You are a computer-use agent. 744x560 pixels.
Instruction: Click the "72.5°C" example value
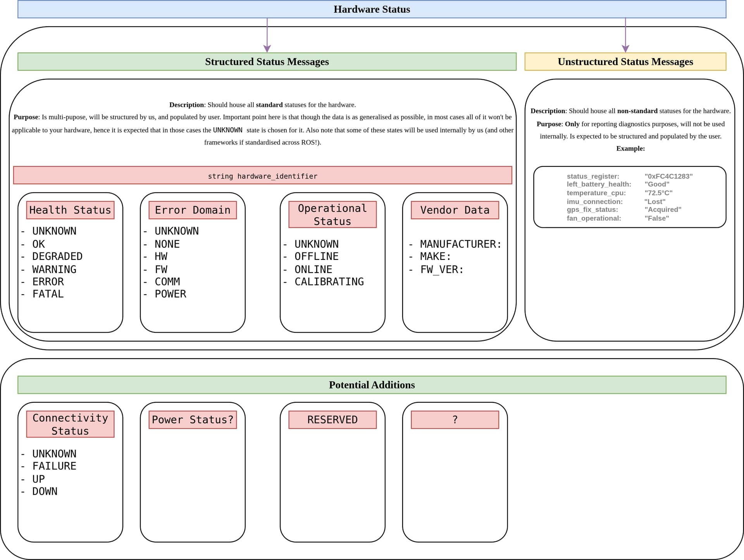tap(658, 193)
